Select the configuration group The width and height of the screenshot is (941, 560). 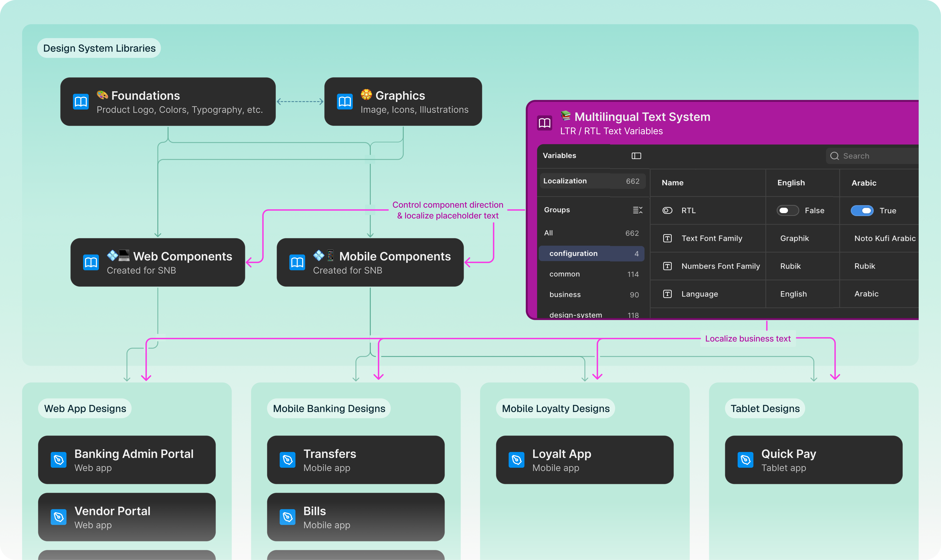coord(591,254)
